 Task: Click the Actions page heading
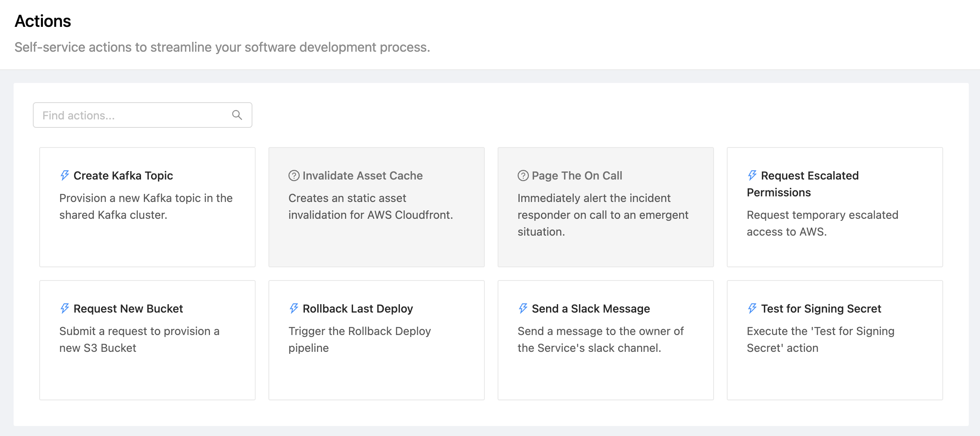[x=43, y=21]
